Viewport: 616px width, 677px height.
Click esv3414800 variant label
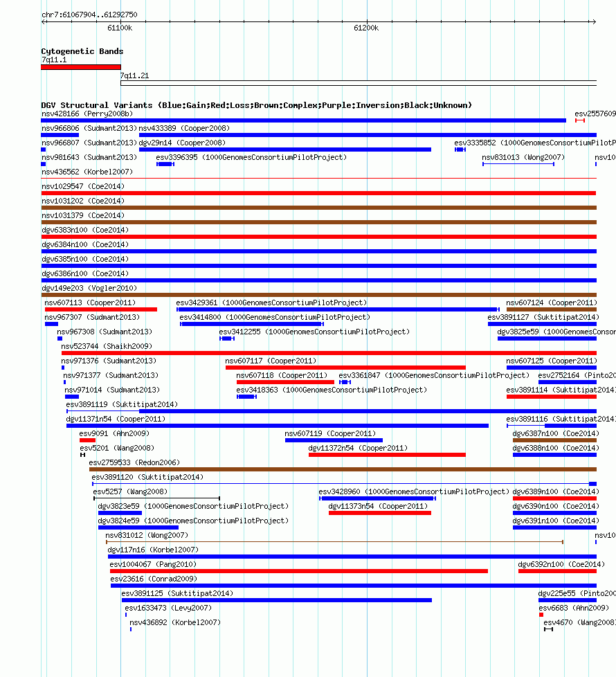coord(275,317)
